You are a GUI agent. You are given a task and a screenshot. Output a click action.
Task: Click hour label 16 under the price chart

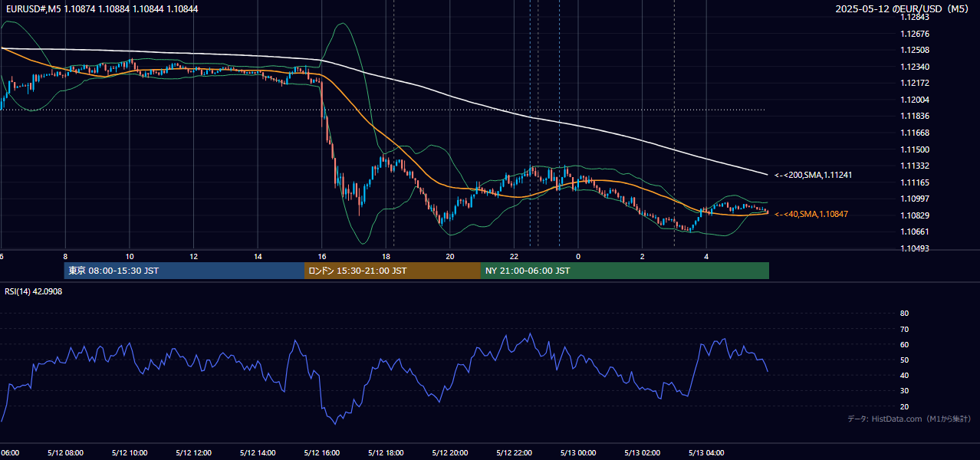[x=322, y=257]
